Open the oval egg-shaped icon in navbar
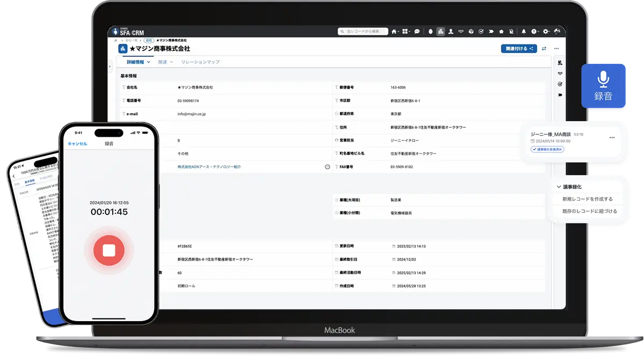Viewport: 644px width, 356px height. 430,32
